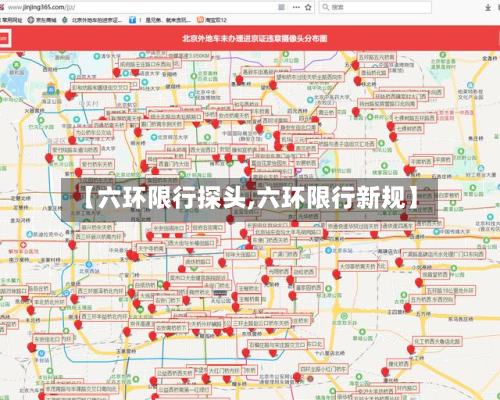Select the 光明桥西 camera label

(x=279, y=272)
